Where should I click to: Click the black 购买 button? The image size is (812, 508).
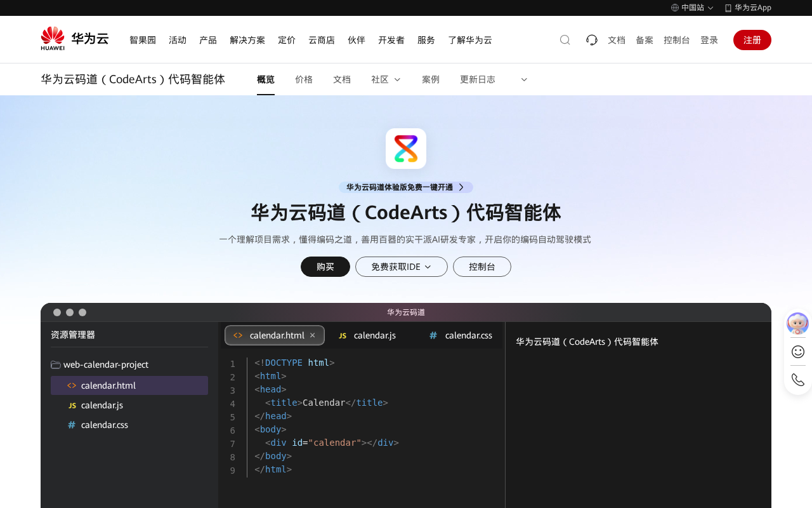click(325, 267)
